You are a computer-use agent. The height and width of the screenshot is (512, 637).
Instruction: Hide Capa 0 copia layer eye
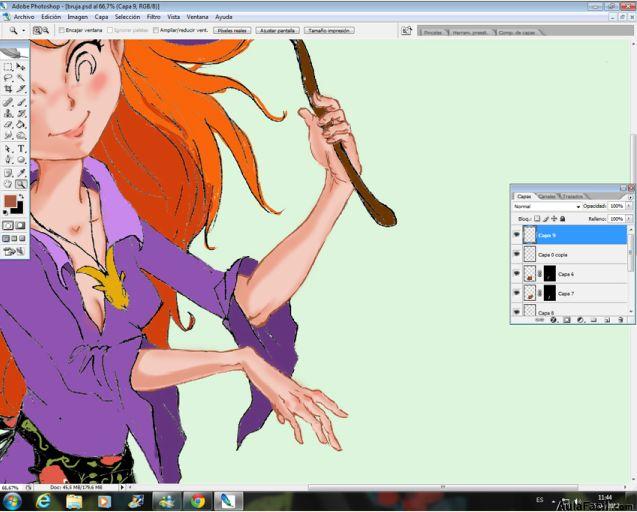(517, 254)
